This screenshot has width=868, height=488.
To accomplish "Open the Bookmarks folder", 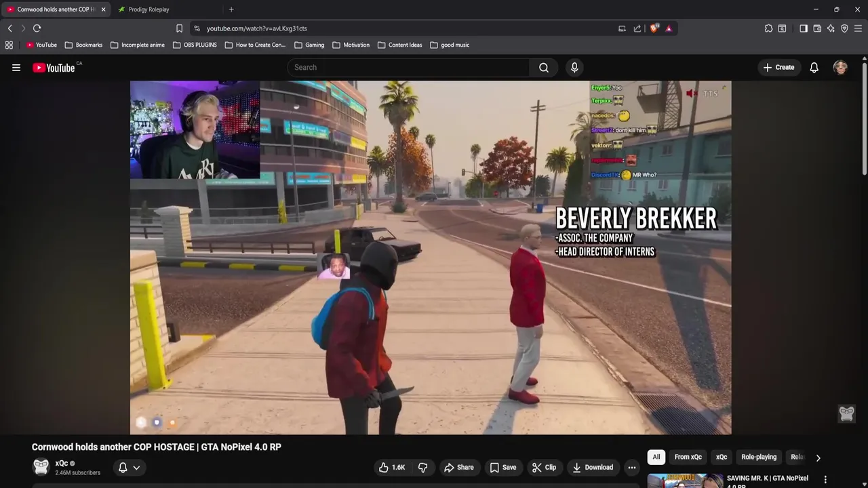I will (x=83, y=45).
